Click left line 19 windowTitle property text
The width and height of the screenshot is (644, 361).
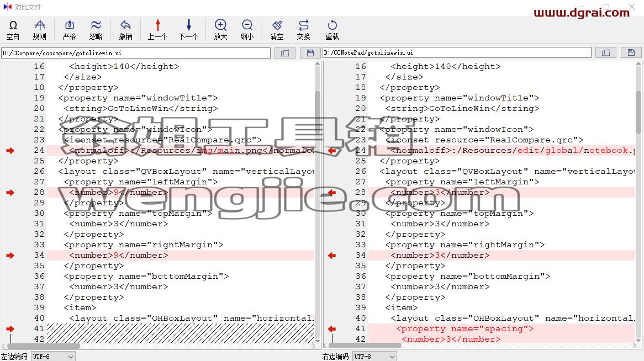(x=138, y=98)
